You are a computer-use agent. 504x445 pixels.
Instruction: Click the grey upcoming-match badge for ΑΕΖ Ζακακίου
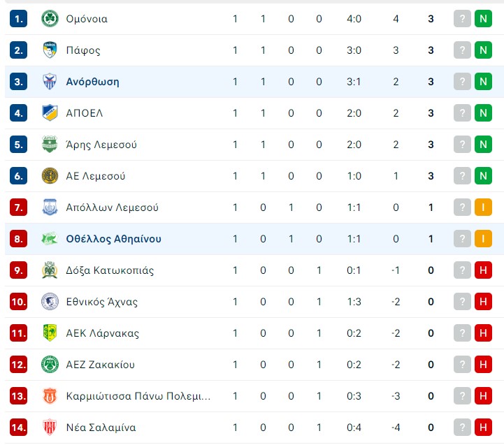click(462, 365)
